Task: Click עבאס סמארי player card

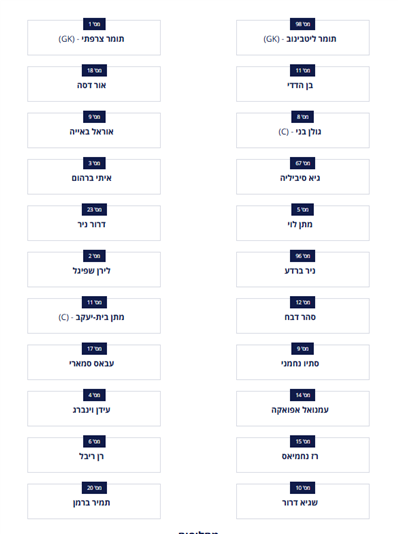Action: [94, 362]
